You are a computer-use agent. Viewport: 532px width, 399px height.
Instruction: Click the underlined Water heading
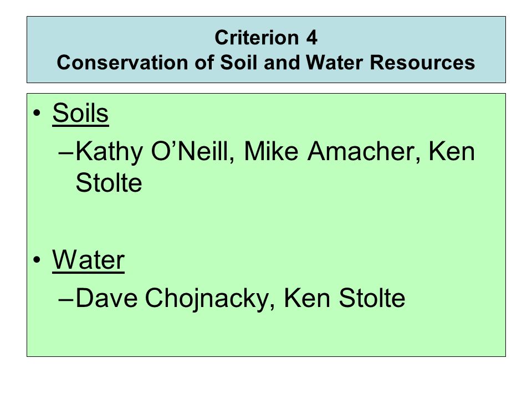(x=88, y=260)
